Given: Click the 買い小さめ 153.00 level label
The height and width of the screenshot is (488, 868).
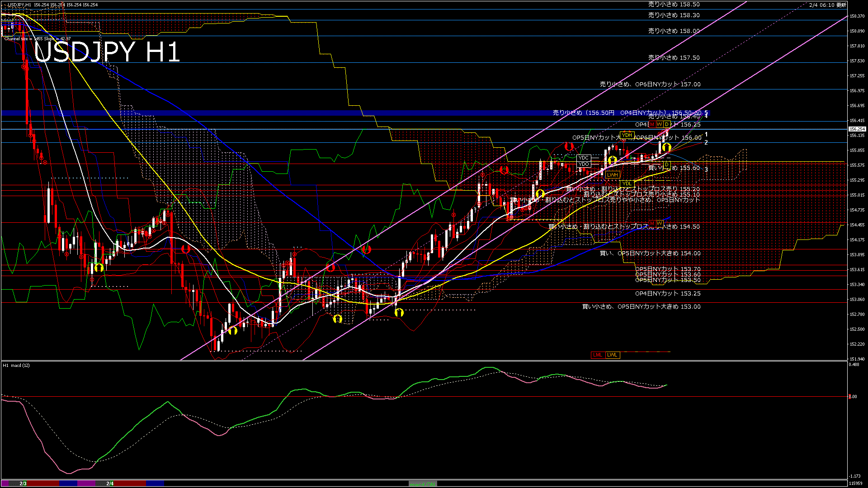Looking at the screenshot, I should 641,306.
